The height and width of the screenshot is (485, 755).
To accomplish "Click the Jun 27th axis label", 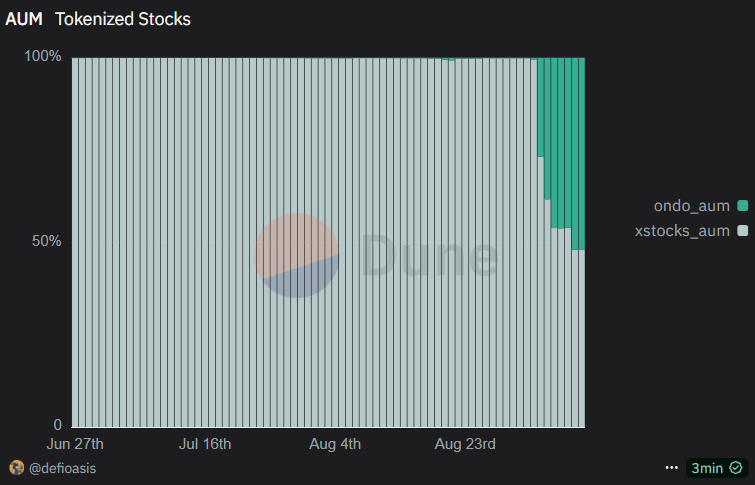I will point(75,444).
